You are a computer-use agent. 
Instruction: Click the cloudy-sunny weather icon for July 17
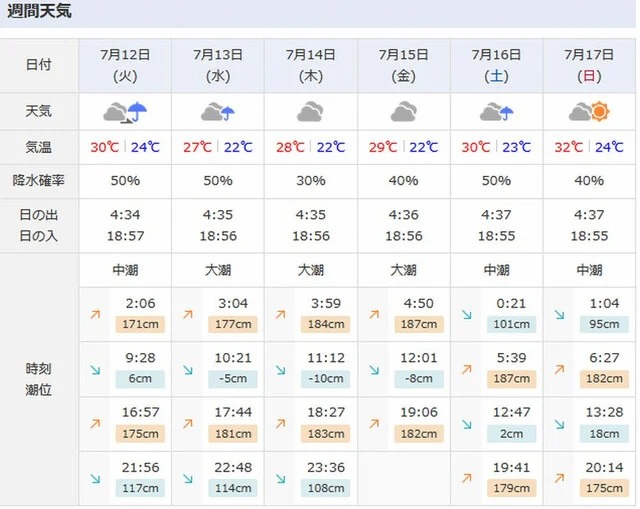tap(589, 112)
